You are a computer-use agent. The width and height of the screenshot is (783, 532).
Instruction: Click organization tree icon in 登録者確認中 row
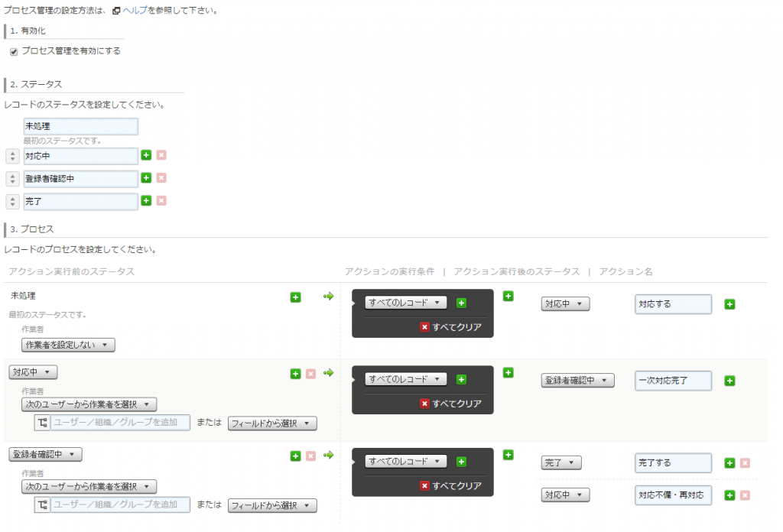tap(43, 505)
